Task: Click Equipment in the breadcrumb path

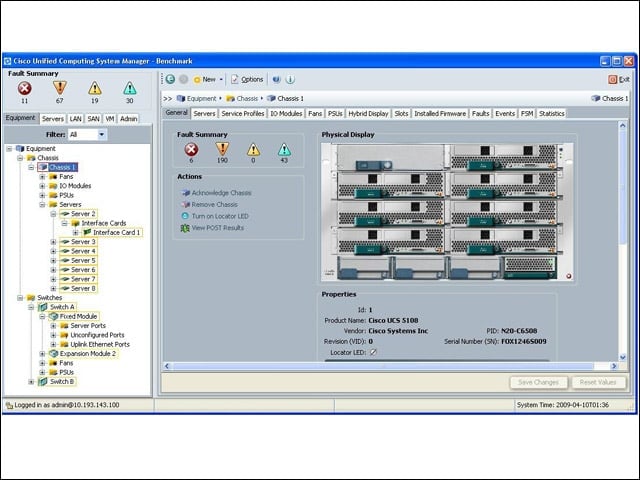Action: [x=197, y=98]
